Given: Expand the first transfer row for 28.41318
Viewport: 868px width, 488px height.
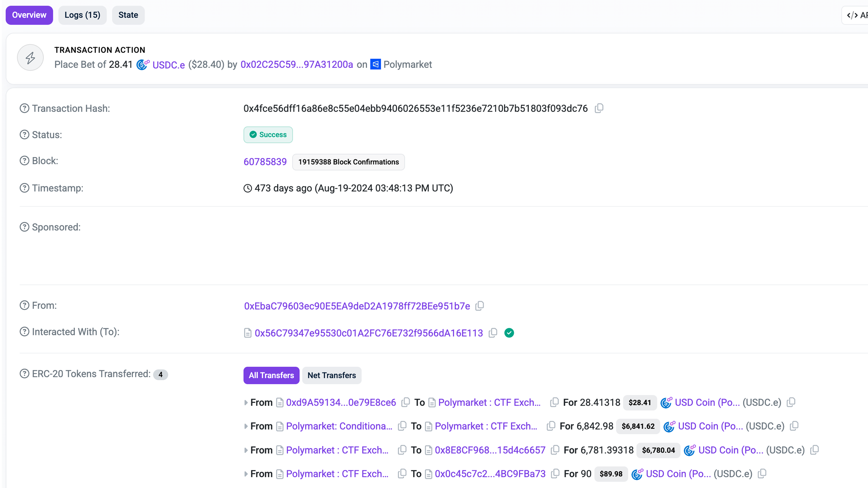Looking at the screenshot, I should [246, 402].
